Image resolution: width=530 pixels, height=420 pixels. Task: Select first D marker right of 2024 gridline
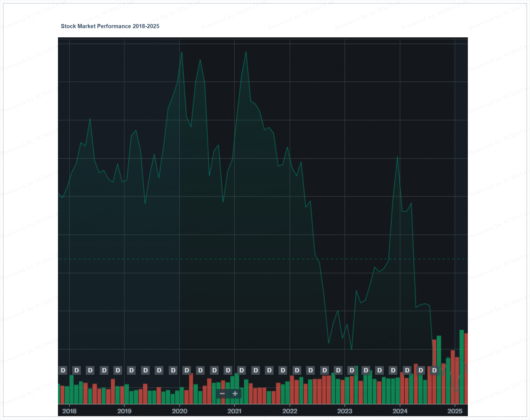tap(407, 370)
